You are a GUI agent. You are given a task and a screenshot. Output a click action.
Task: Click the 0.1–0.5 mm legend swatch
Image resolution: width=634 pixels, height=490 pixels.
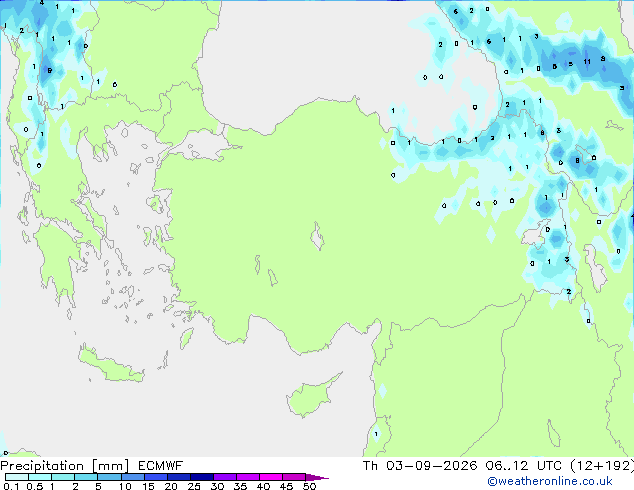[x=17, y=477]
